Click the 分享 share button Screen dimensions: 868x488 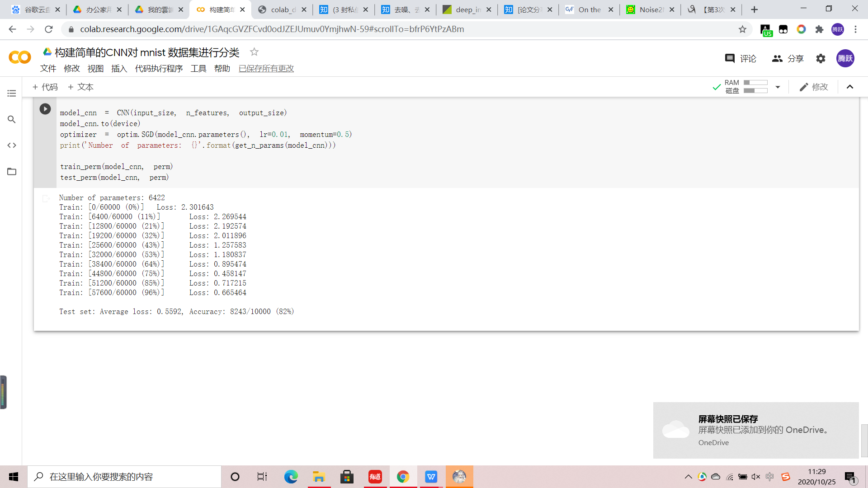[x=788, y=58]
